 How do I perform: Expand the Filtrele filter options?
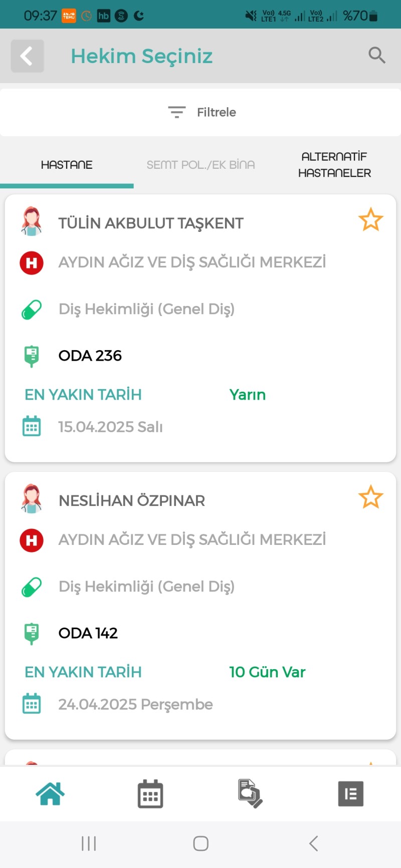pos(202,112)
